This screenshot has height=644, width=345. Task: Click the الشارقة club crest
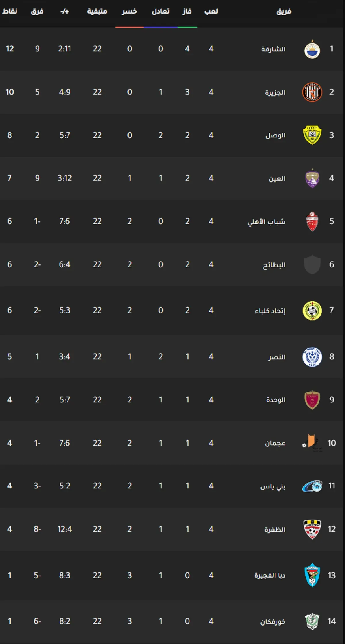312,49
